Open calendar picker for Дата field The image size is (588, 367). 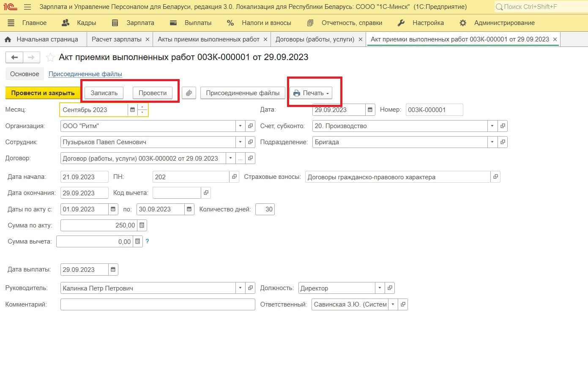point(370,110)
